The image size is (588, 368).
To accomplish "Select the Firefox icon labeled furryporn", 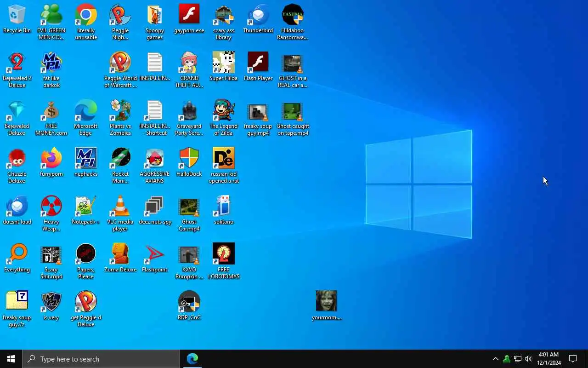I will tap(51, 159).
